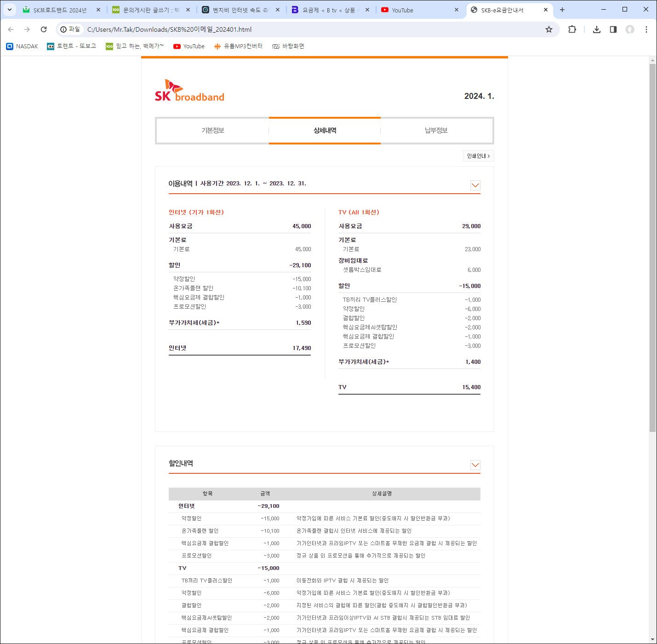Viewport: 657px width, 644px height.
Task: Open the browser downloads icon
Action: 596,29
